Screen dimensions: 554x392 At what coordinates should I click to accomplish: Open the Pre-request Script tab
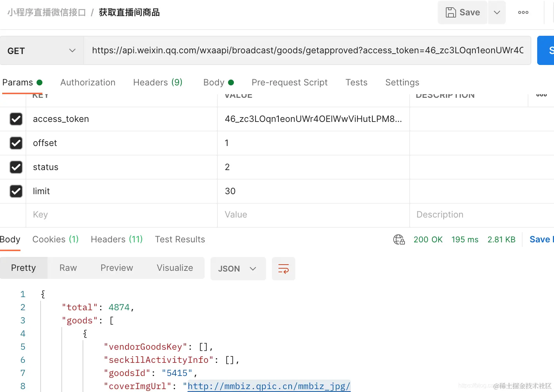[x=289, y=82]
